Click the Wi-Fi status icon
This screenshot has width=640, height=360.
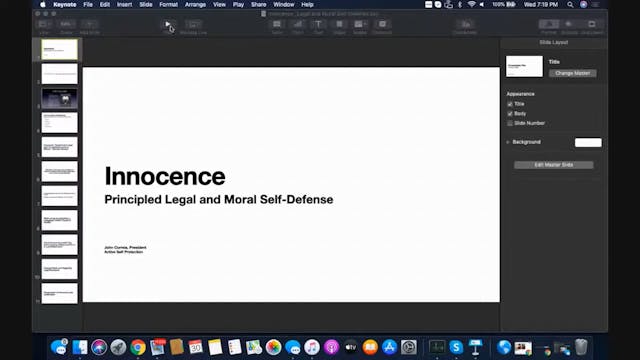pyautogui.click(x=471, y=5)
